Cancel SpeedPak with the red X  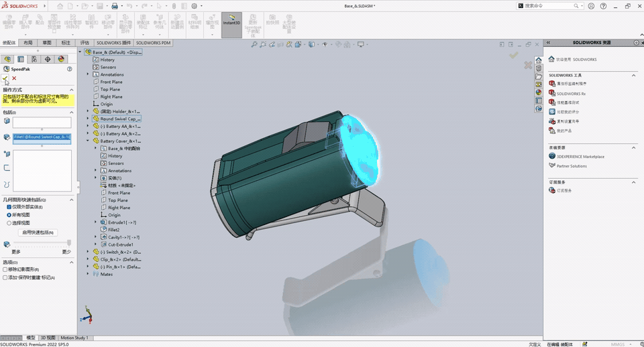14,78
